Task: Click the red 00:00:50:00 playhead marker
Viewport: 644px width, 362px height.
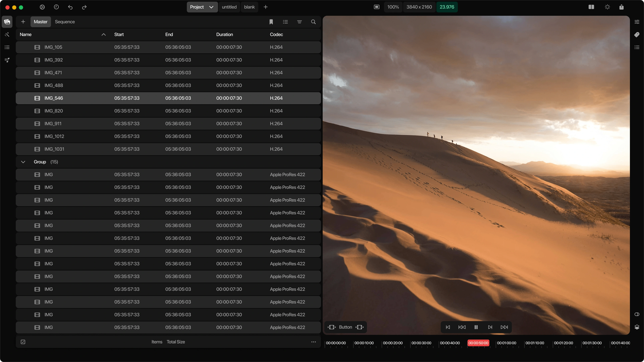Action: 478,343
